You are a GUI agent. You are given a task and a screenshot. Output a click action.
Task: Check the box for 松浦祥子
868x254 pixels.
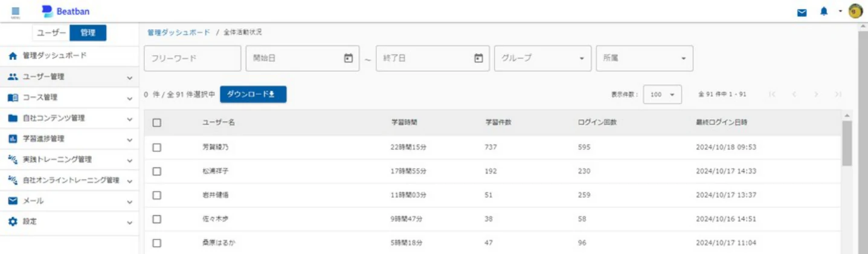[x=157, y=171]
